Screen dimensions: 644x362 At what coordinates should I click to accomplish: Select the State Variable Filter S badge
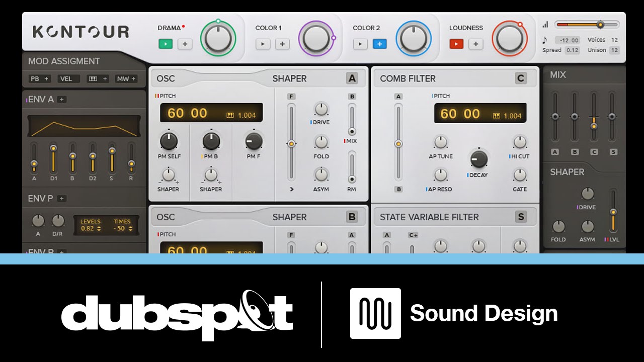coord(521,217)
